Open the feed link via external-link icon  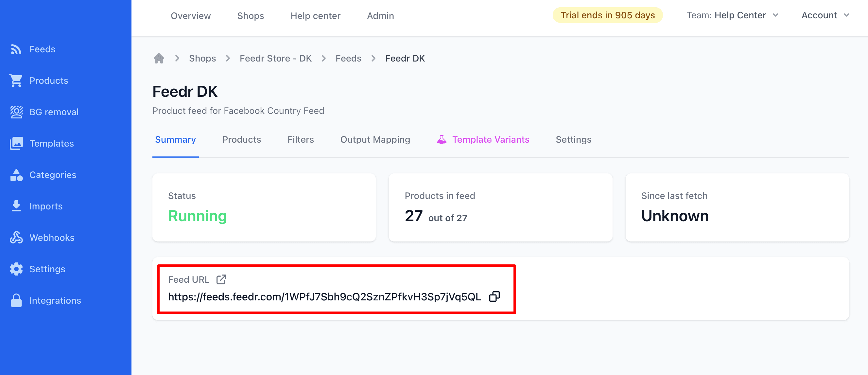pyautogui.click(x=221, y=279)
